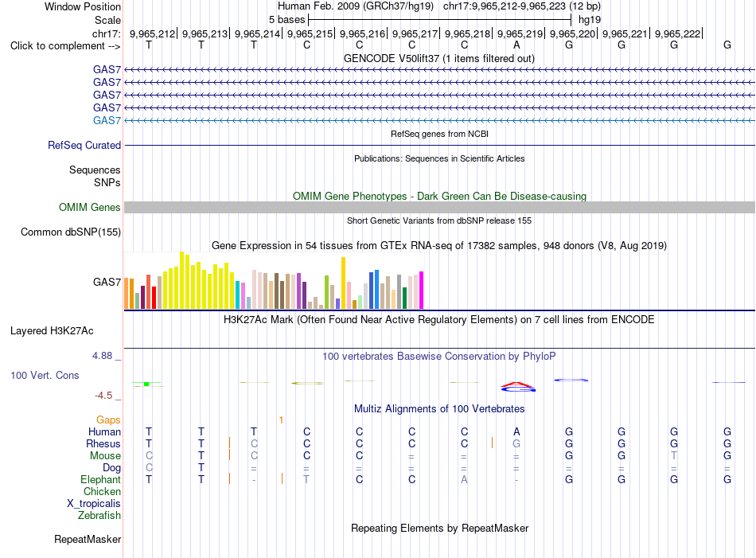Open 'RefSeq genes from NCBI' track title

[x=439, y=134]
